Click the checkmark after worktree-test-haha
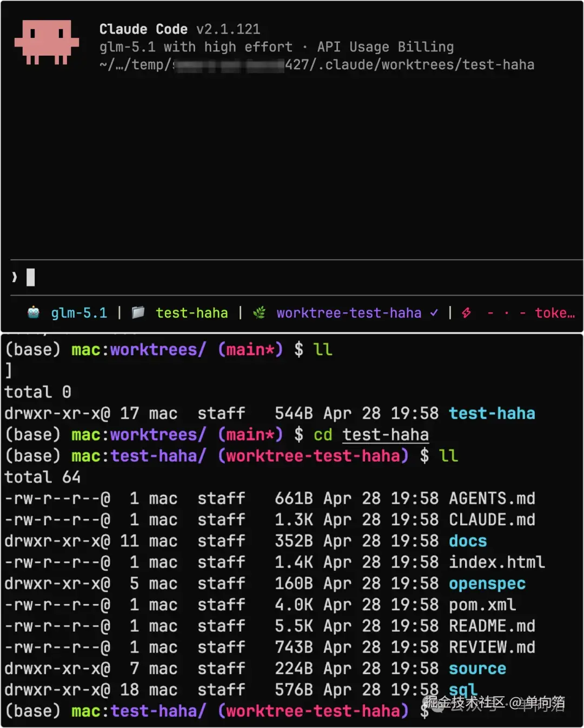Screen dimensions: 584x728 click(434, 312)
